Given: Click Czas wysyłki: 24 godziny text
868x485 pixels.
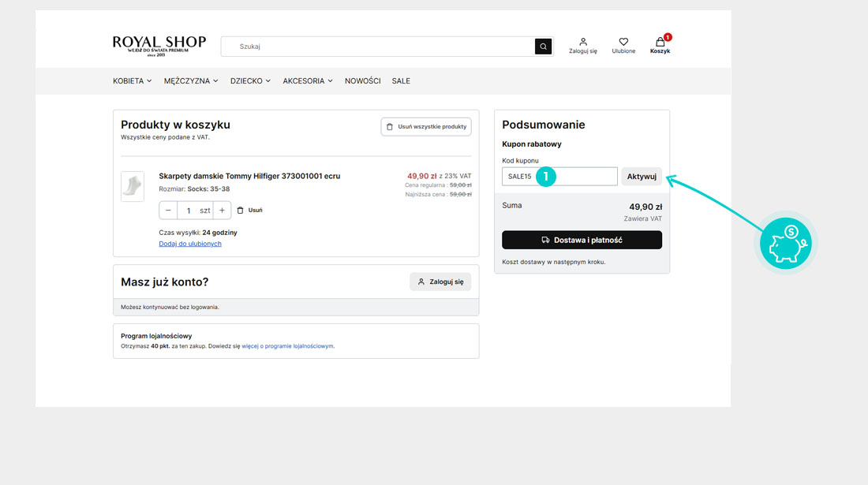Looking at the screenshot, I should [x=198, y=233].
